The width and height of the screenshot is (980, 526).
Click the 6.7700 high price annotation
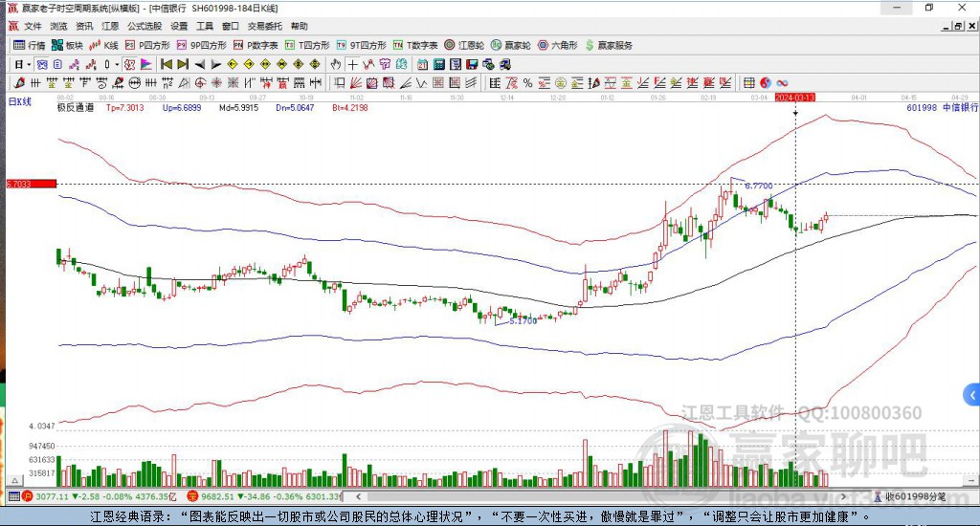point(759,186)
